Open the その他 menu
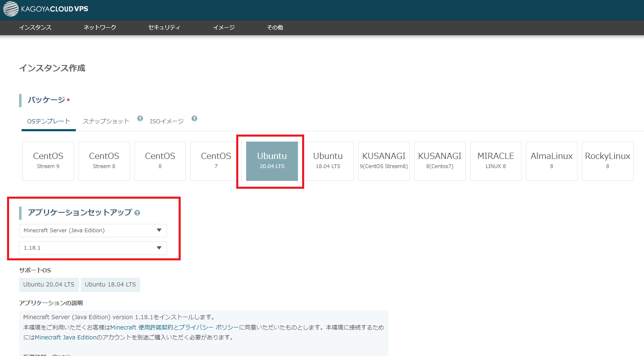Image resolution: width=644 pixels, height=356 pixels. (275, 27)
